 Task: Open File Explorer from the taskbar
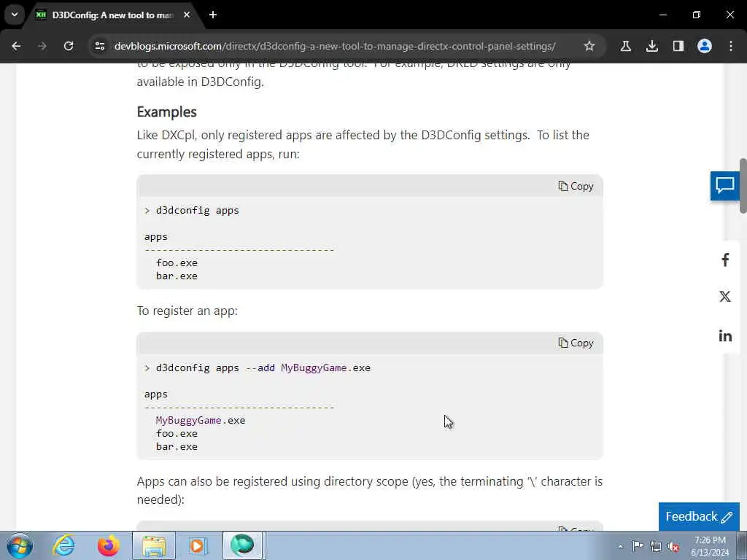coord(154,545)
